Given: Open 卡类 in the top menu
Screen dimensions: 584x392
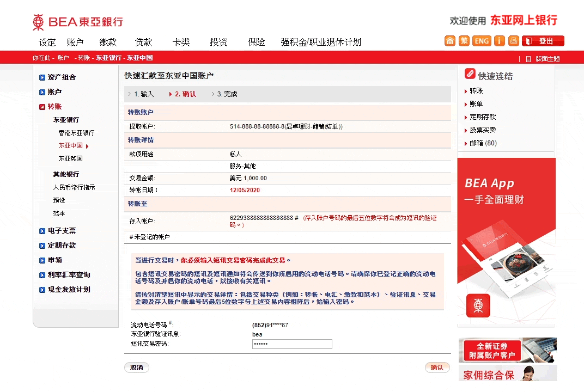Looking at the screenshot, I should 181,42.
